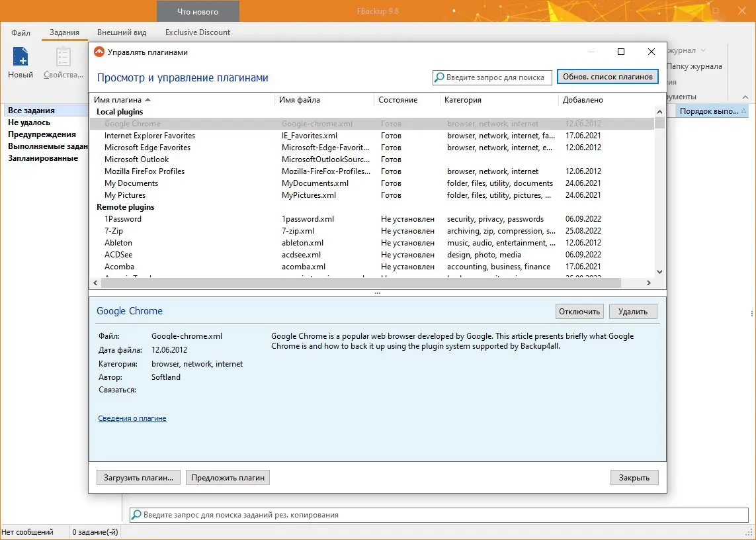
Task: Click Нет сообщений in the status bar
Action: (x=28, y=532)
